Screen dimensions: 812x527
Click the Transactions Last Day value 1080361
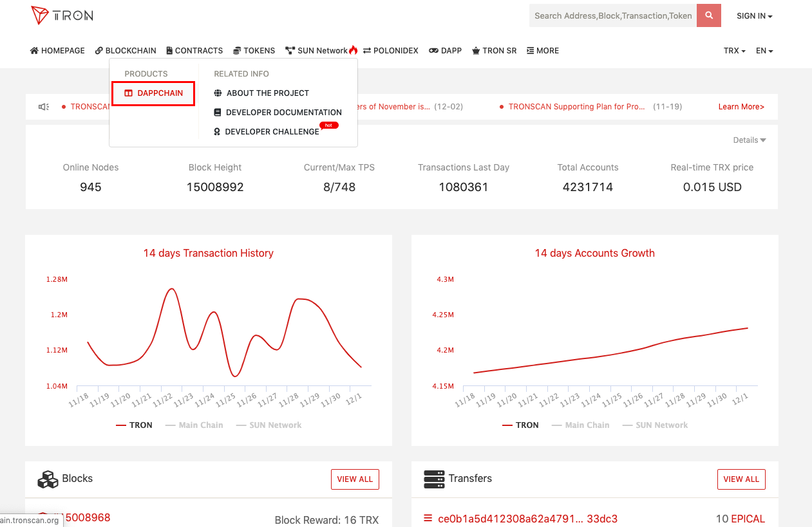464,187
